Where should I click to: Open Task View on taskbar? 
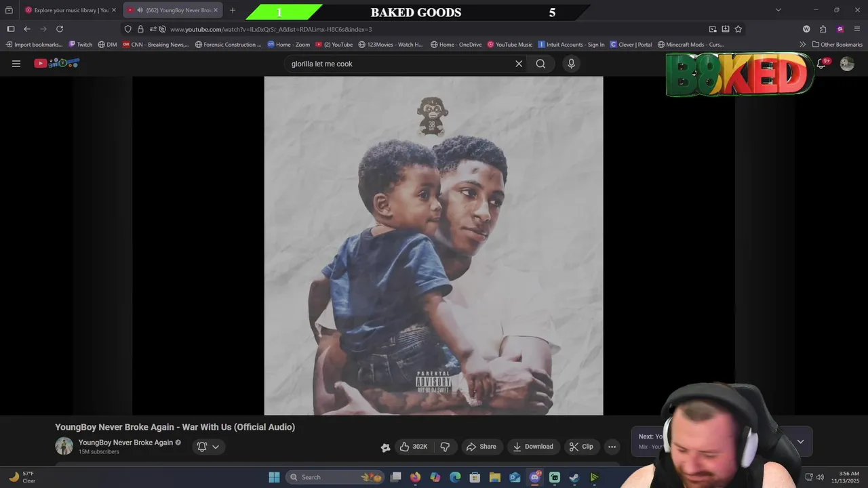(395, 477)
